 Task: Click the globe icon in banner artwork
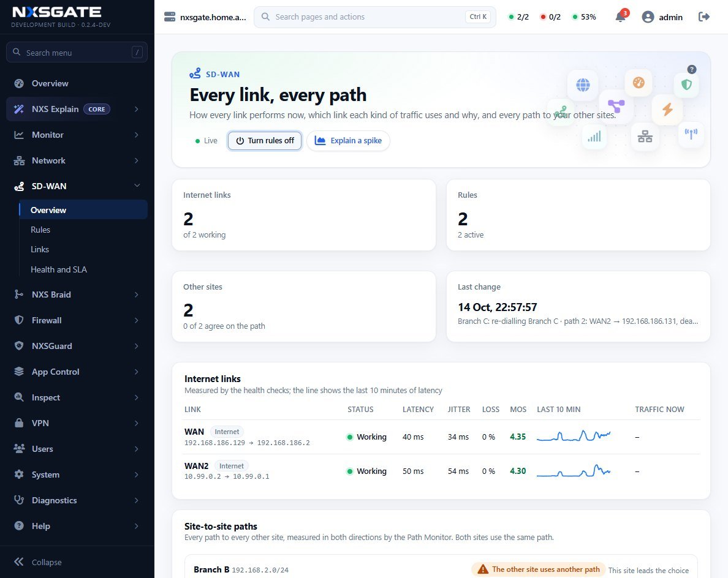[583, 85]
